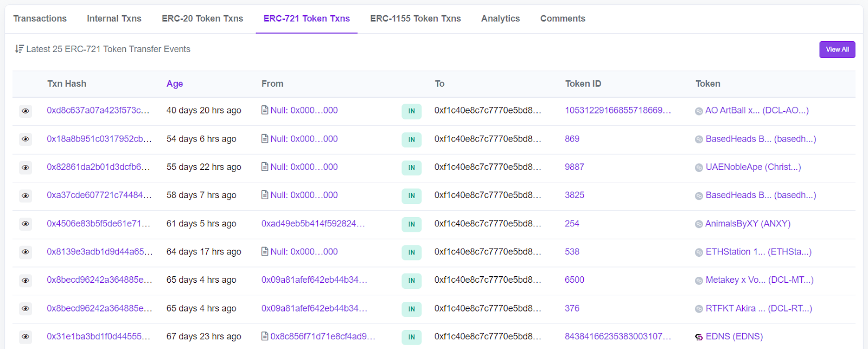Toggle eye preview for 0x4506e83b5f5de61e71 transaction

click(x=25, y=224)
